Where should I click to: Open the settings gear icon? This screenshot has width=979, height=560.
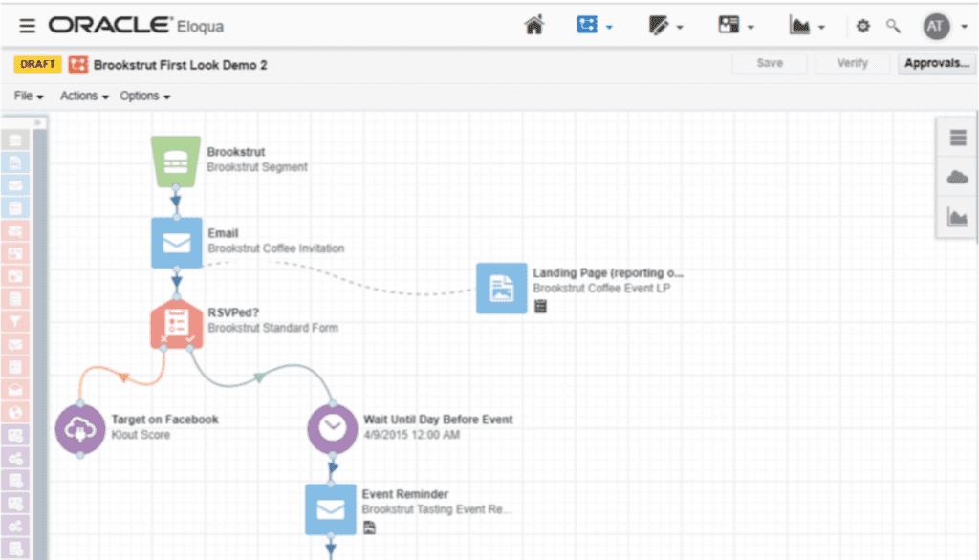coord(863,26)
